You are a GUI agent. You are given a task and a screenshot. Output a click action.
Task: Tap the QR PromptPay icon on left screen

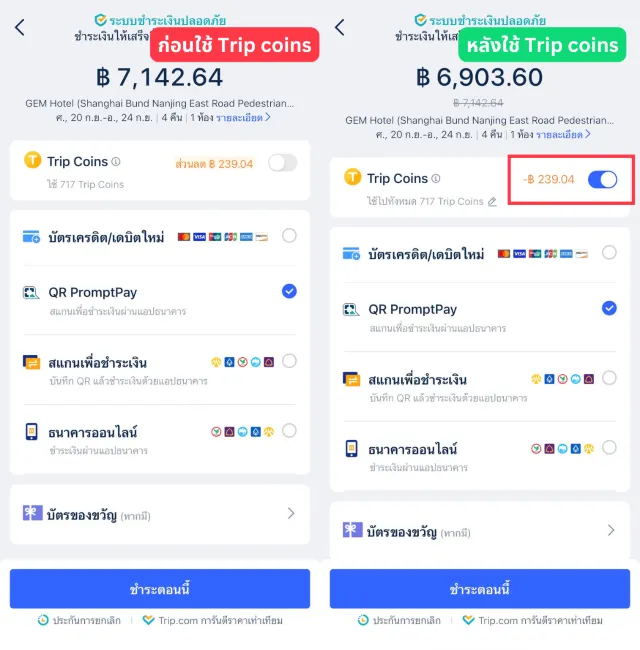(31, 293)
